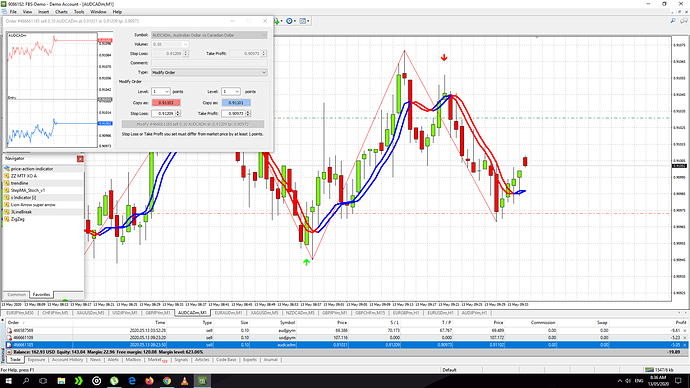Click the Modify Order Stop Loss input field
The width and height of the screenshot is (690, 388).
[x=163, y=113]
